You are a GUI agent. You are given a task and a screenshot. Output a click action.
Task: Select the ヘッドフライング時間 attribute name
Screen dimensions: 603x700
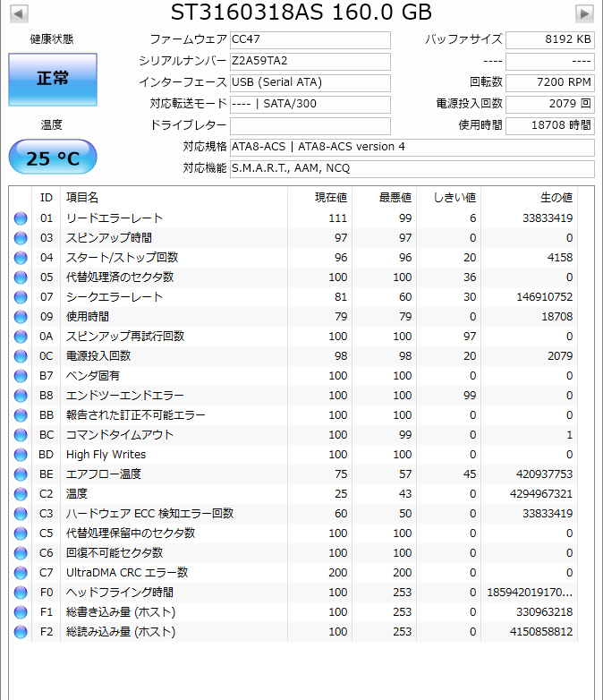tap(120, 593)
